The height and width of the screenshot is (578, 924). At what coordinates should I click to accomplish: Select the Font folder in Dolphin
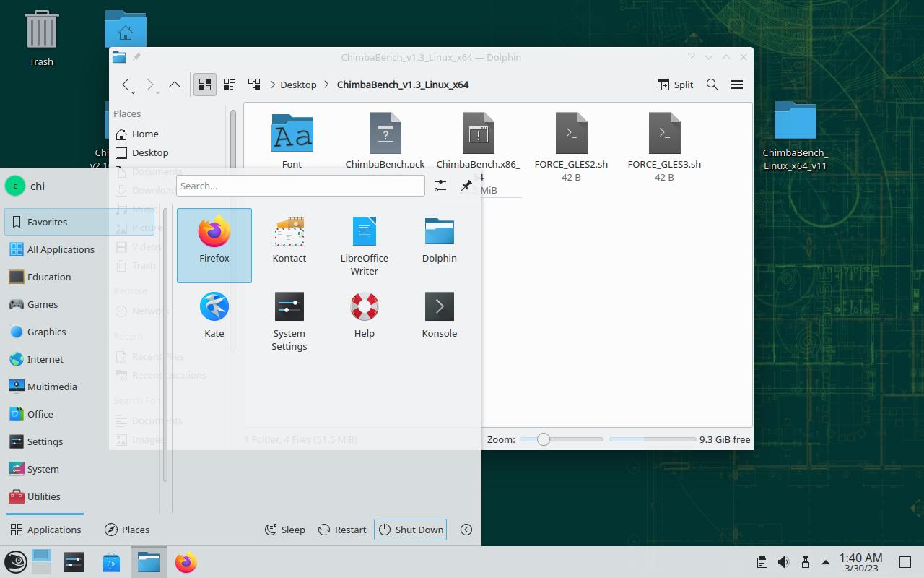coord(292,142)
